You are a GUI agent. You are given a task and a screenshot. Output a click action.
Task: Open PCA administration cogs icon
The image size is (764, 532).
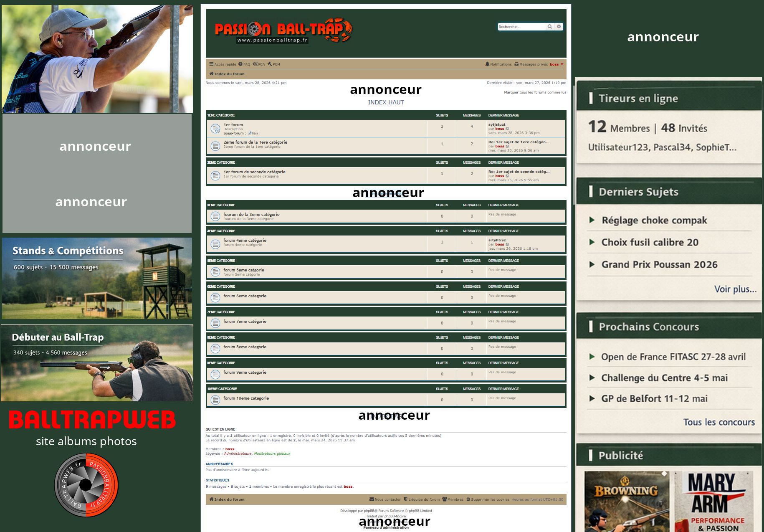click(255, 64)
